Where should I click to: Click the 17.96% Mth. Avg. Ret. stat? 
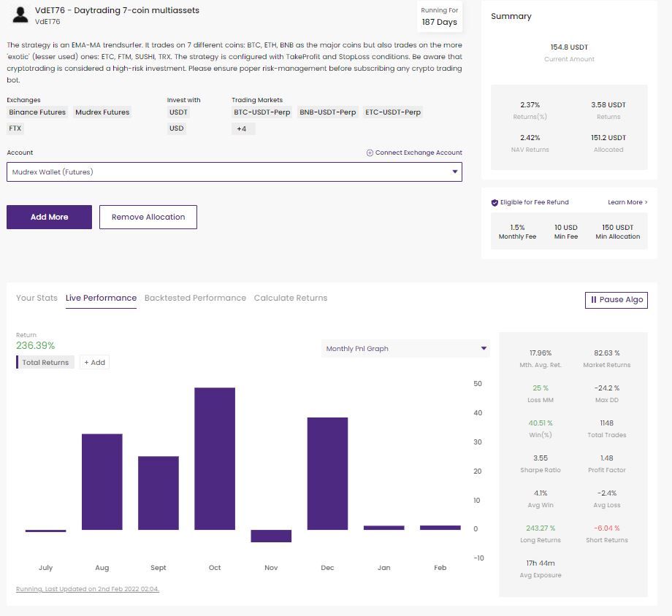(541, 358)
